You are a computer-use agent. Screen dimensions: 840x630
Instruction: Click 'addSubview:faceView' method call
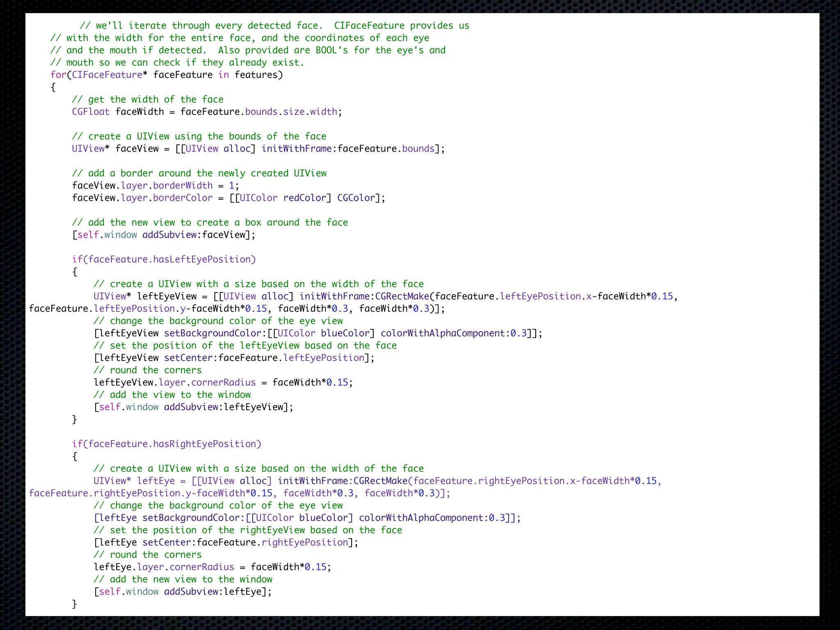click(194, 235)
